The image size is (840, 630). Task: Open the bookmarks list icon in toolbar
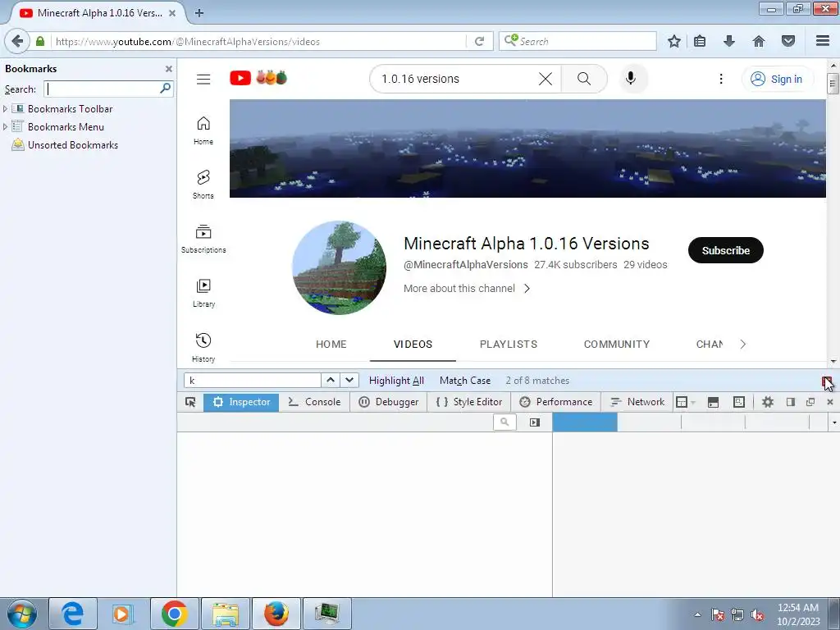(x=700, y=41)
